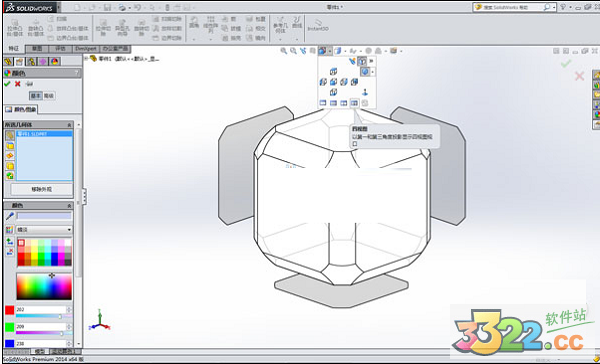
Task: Switch to the Sketch ribbon tab
Action: coord(37,49)
